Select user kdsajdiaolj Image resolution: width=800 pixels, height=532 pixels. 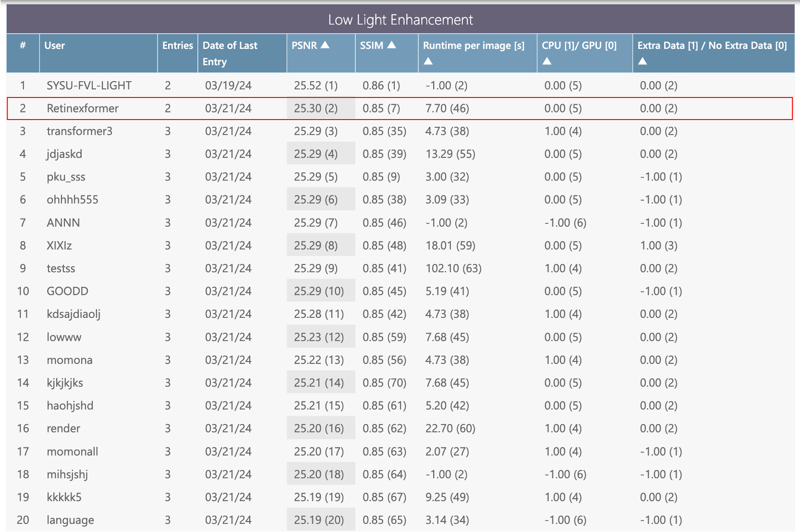click(x=73, y=314)
